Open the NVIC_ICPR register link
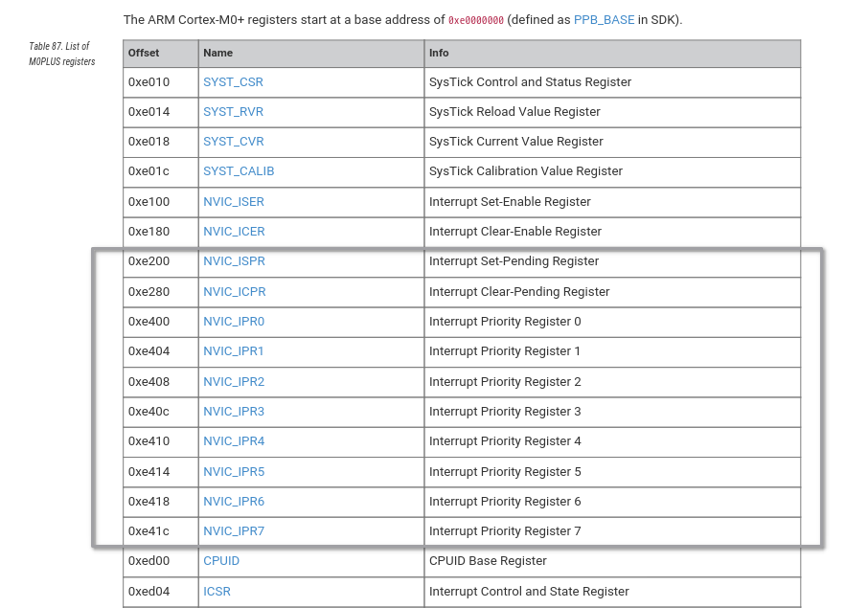This screenshot has width=868, height=608. 234,292
